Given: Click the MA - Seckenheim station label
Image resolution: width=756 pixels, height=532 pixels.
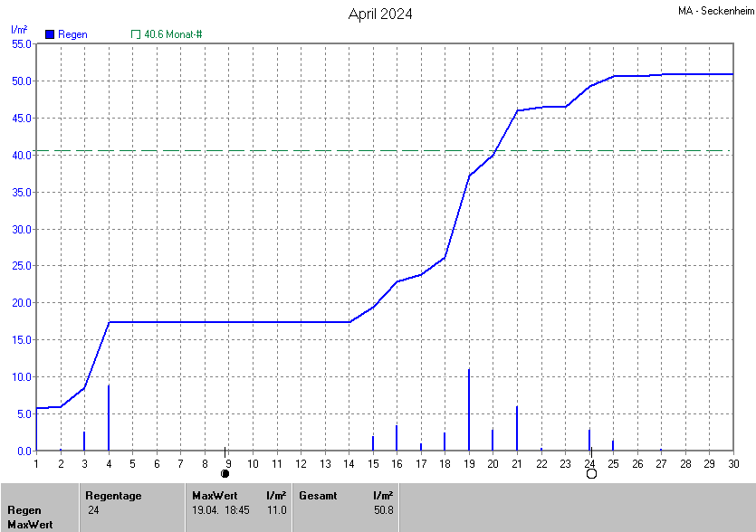Looking at the screenshot, I should tap(714, 11).
